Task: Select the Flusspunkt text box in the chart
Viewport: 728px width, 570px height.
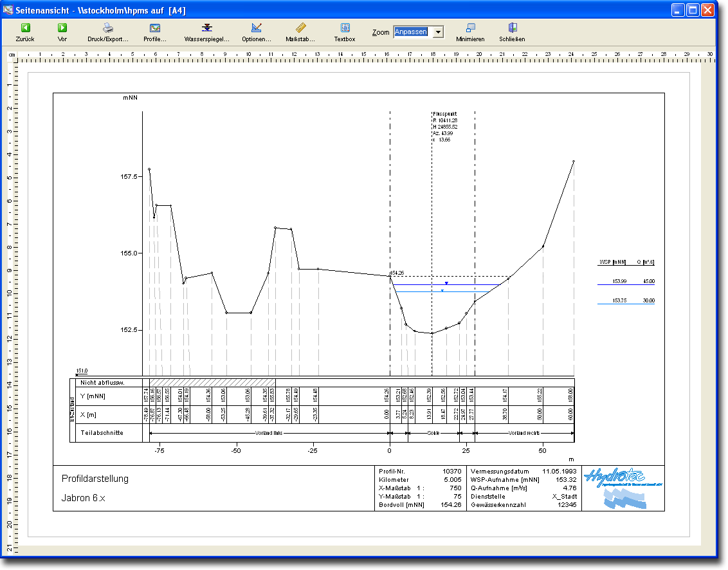Action: (445, 127)
